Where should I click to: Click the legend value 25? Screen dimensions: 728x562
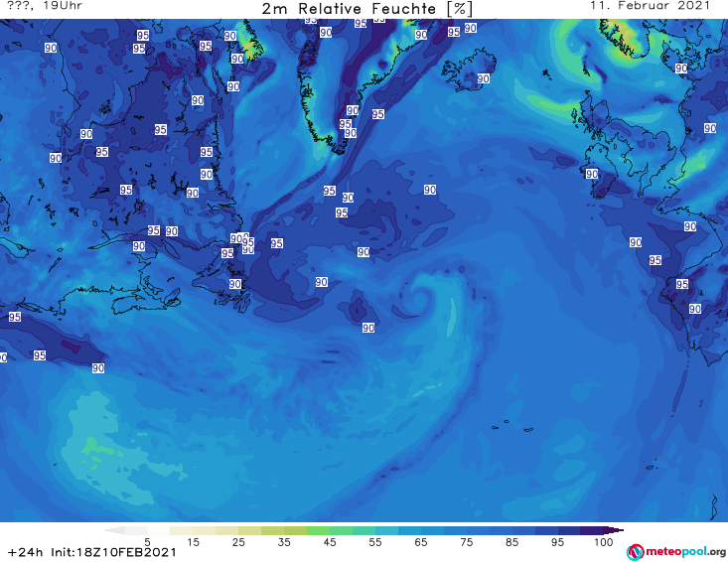point(238,542)
